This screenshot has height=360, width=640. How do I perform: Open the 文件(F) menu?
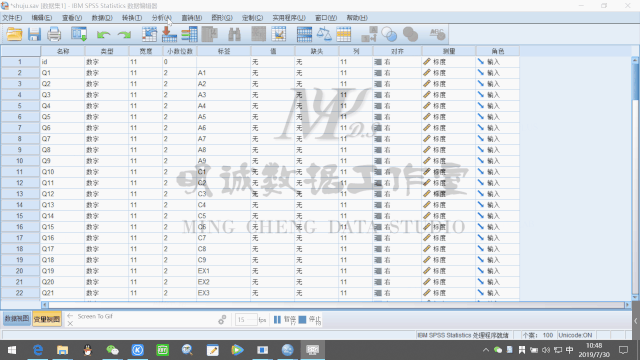[x=12, y=18]
